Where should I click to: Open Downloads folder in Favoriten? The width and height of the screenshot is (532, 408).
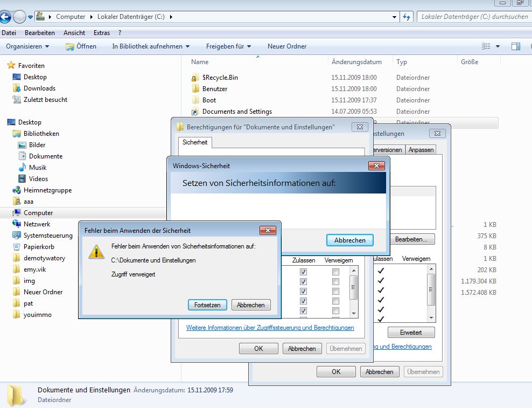click(x=39, y=88)
